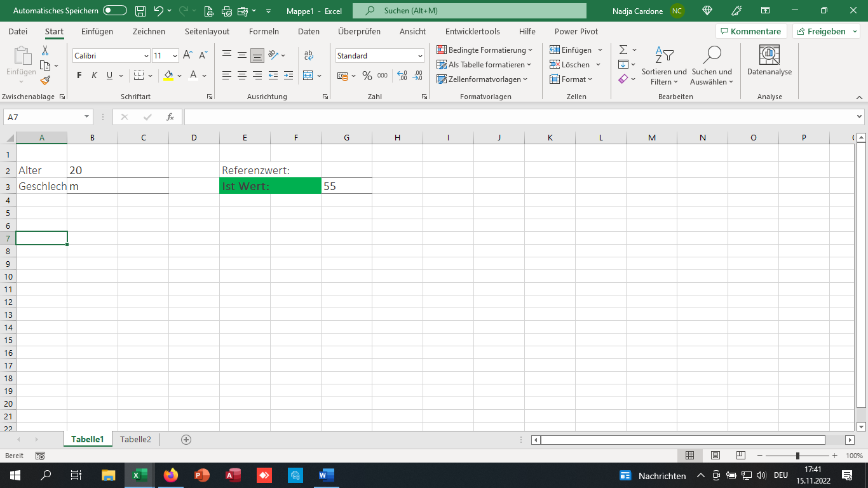868x488 pixels.
Task: Click Einfügen in the Zellen group
Action: [x=571, y=50]
